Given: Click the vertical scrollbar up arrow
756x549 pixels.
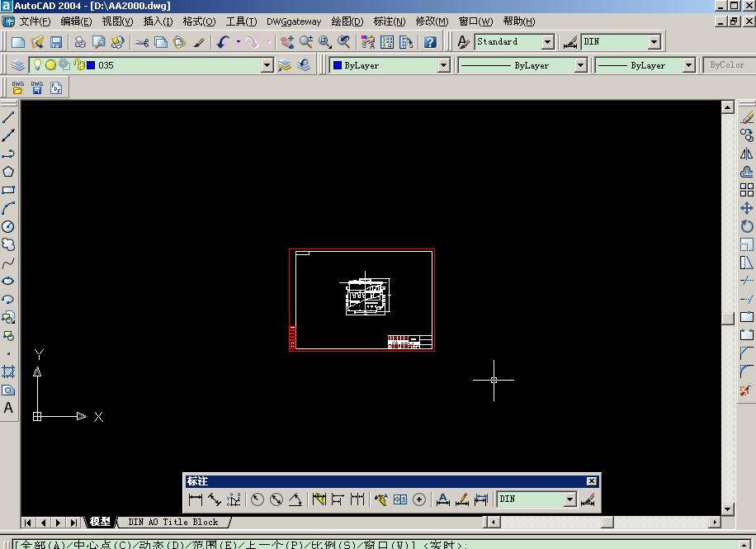Looking at the screenshot, I should [x=728, y=107].
